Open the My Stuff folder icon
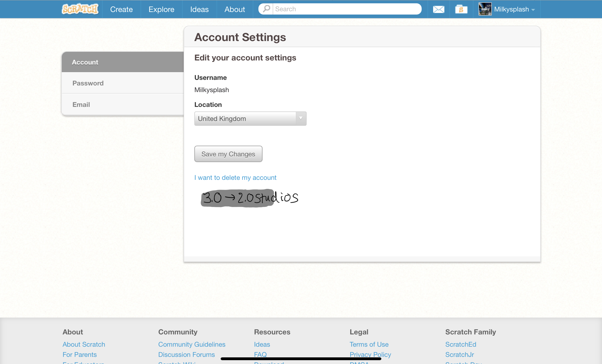 pos(461,9)
